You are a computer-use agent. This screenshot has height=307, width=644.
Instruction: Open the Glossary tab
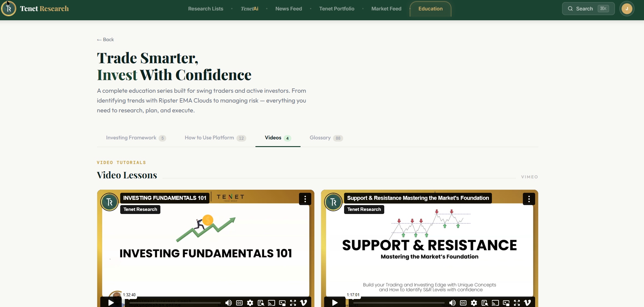click(326, 138)
